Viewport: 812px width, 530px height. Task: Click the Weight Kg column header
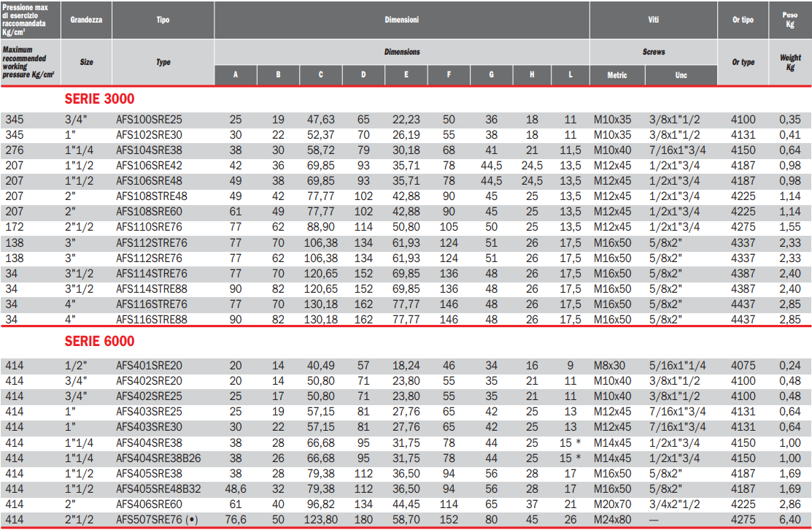(790, 63)
